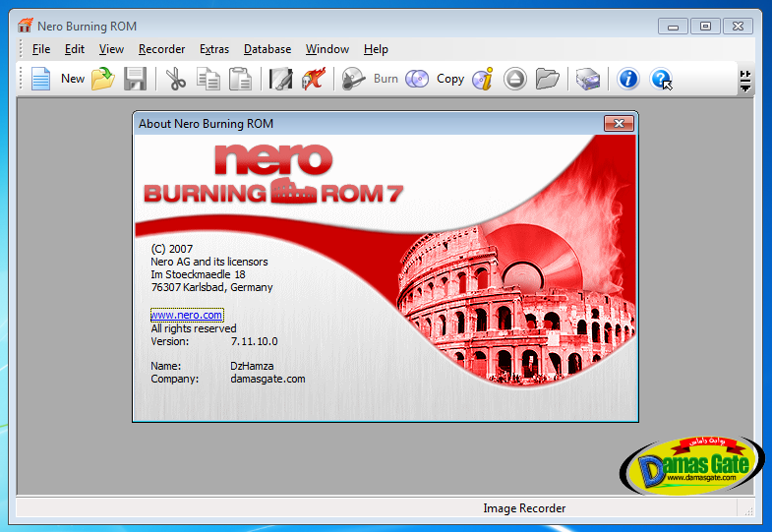Click the damasgate.com company text

[267, 379]
